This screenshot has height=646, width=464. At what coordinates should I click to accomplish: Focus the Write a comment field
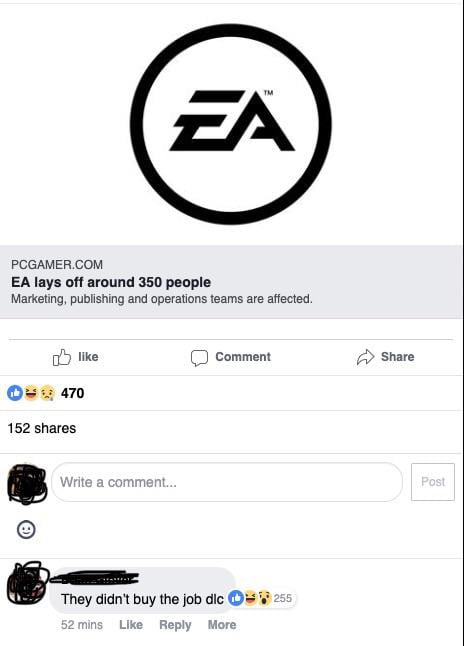pyautogui.click(x=227, y=482)
